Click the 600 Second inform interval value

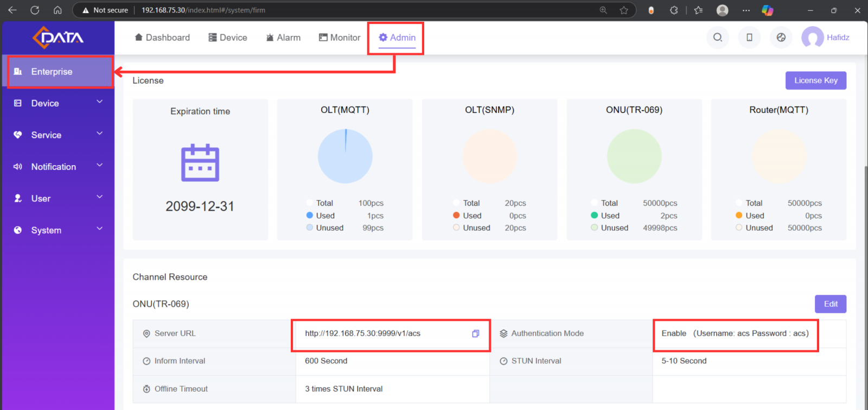(x=326, y=361)
